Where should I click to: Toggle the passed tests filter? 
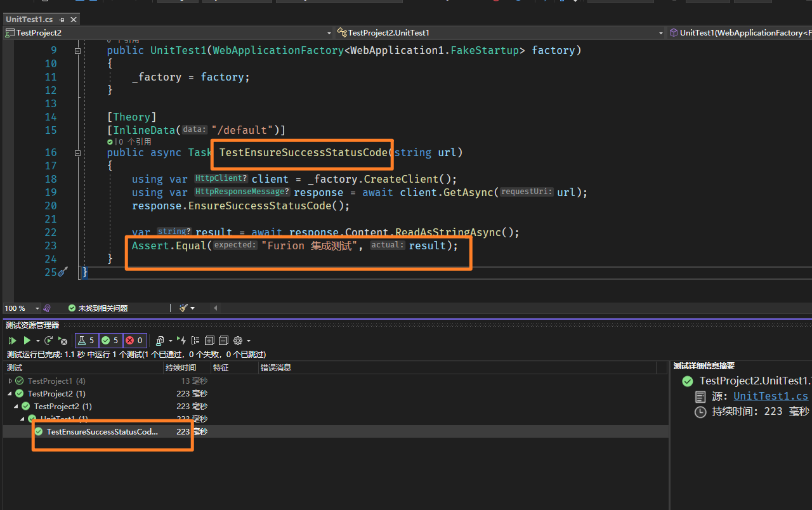110,341
